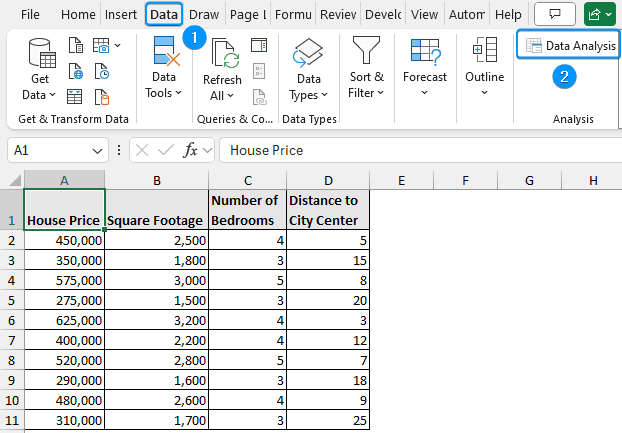
Task: Select cell with value 575,000
Action: 64,280
